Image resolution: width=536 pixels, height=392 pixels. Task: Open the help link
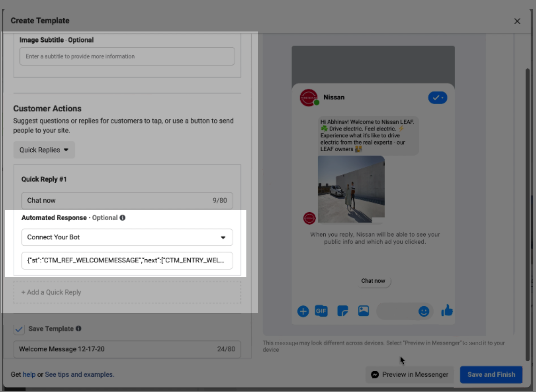tap(29, 375)
